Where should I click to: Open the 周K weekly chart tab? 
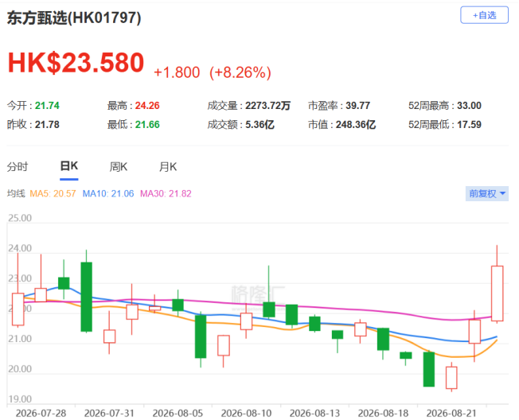pyautogui.click(x=119, y=166)
